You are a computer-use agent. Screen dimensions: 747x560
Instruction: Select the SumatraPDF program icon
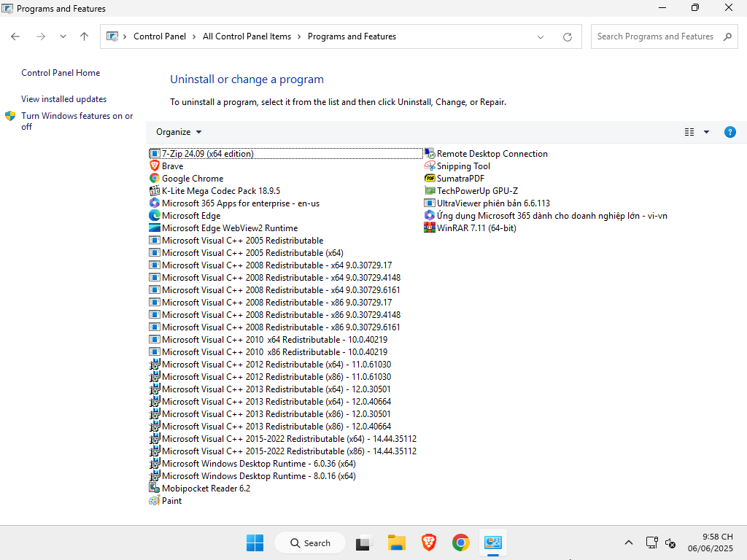[x=430, y=179]
